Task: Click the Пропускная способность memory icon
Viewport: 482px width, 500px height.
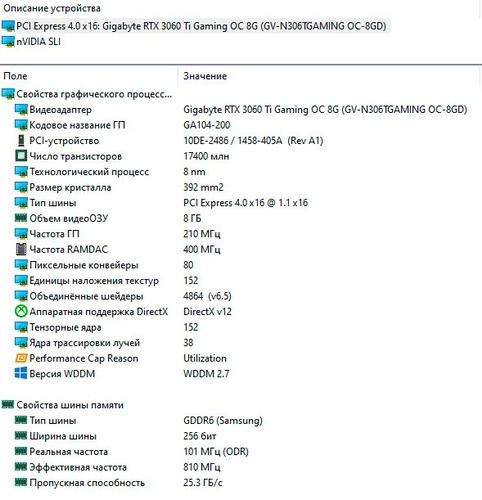Action: pyautogui.click(x=21, y=482)
